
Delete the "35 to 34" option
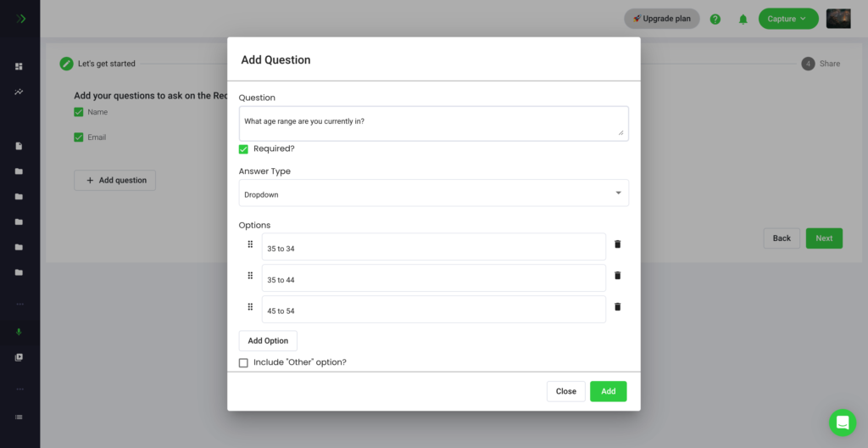(617, 244)
